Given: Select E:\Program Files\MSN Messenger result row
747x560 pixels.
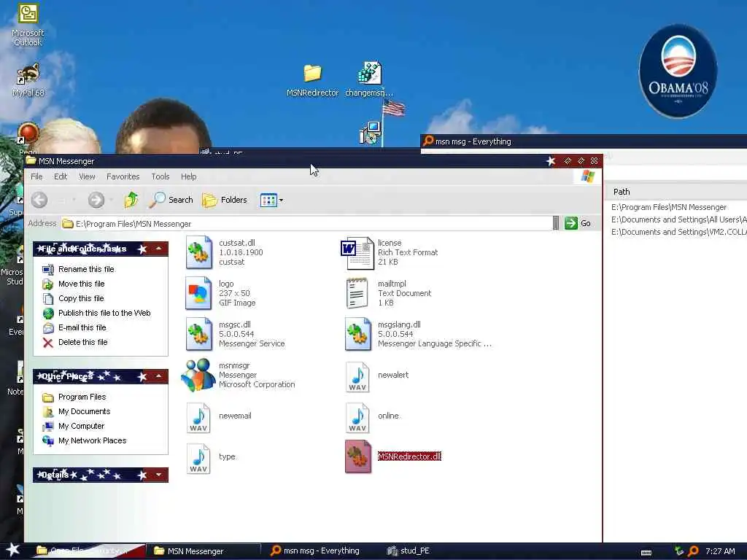Looking at the screenshot, I should [x=669, y=207].
